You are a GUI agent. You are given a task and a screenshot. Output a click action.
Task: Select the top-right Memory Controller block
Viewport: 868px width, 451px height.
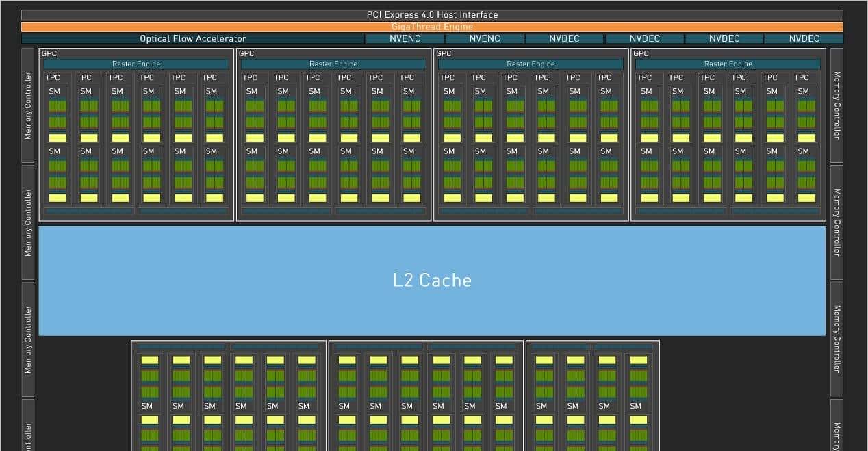[837, 105]
